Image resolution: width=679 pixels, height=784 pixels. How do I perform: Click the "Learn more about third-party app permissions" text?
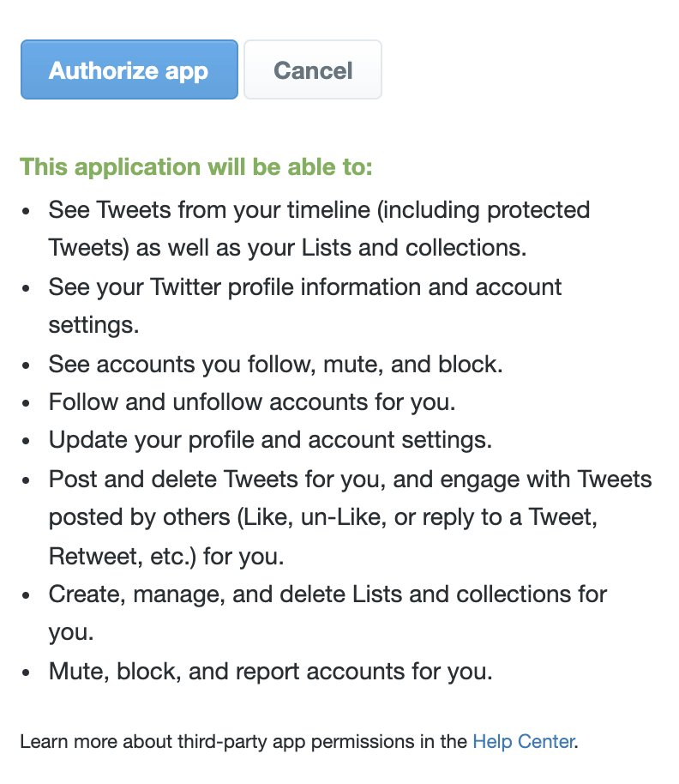click(243, 741)
